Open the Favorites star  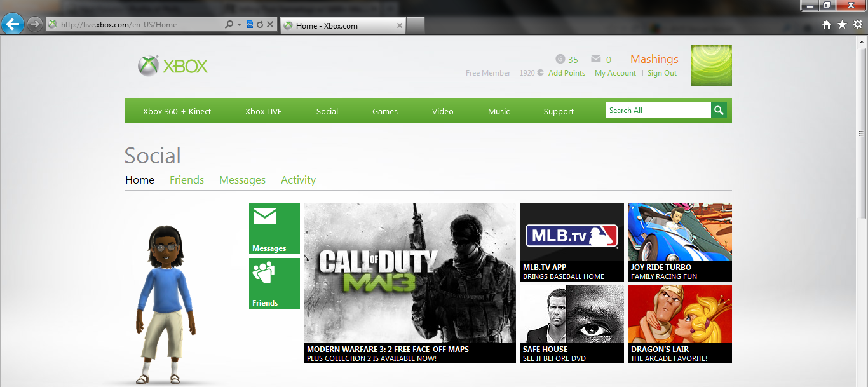click(842, 24)
